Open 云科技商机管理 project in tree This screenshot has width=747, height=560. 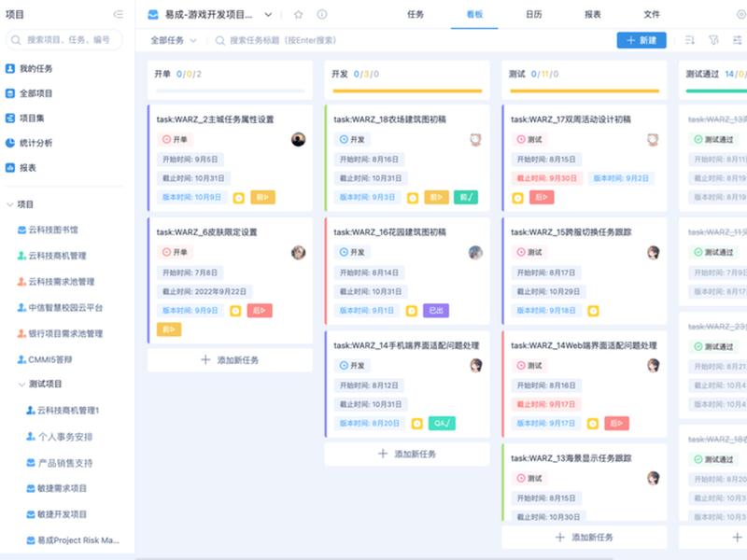[52, 256]
